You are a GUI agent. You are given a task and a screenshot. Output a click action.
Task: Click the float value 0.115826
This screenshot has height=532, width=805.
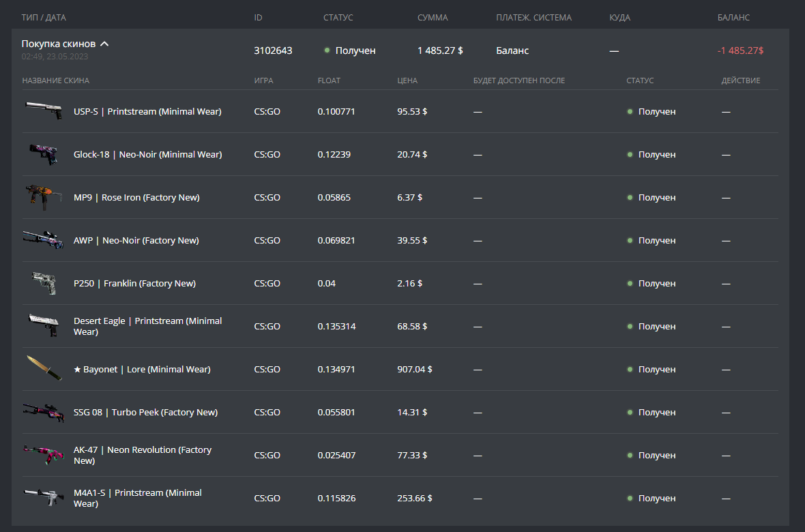337,498
